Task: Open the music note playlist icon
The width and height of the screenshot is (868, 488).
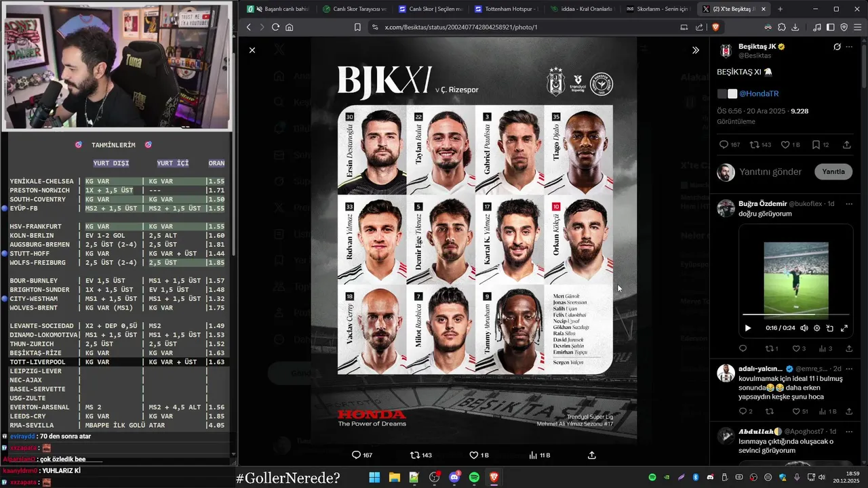Action: 817,27
